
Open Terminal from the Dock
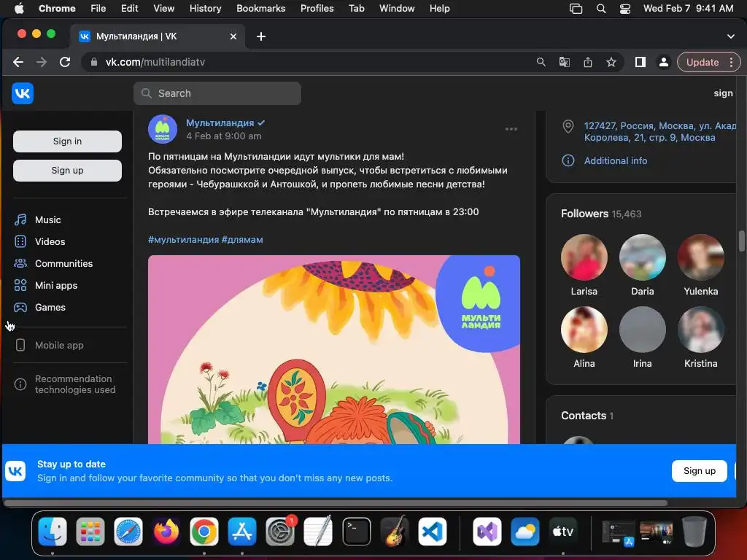pos(356,532)
